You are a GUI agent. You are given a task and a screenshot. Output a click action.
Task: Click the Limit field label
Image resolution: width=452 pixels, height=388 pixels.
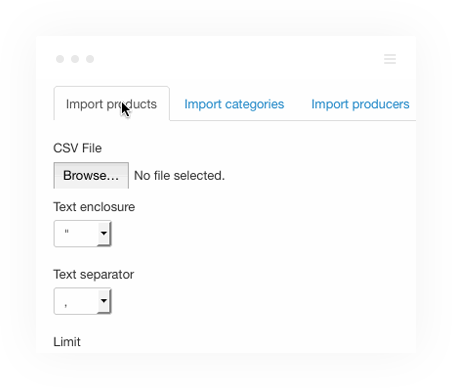67,342
